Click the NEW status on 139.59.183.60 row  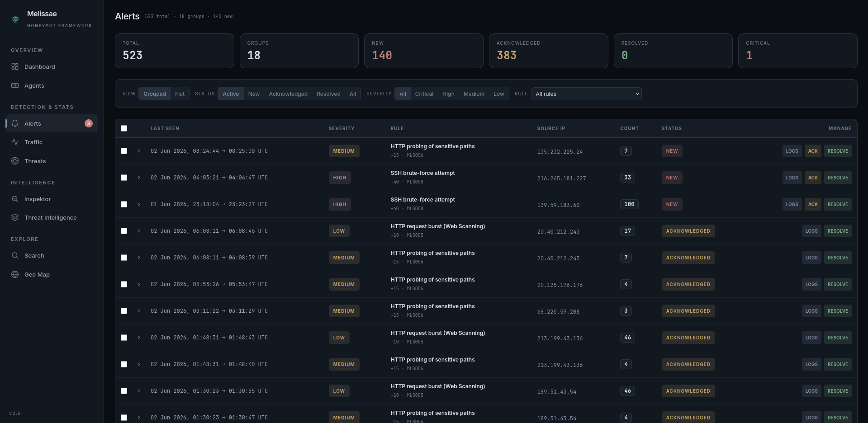click(x=672, y=204)
